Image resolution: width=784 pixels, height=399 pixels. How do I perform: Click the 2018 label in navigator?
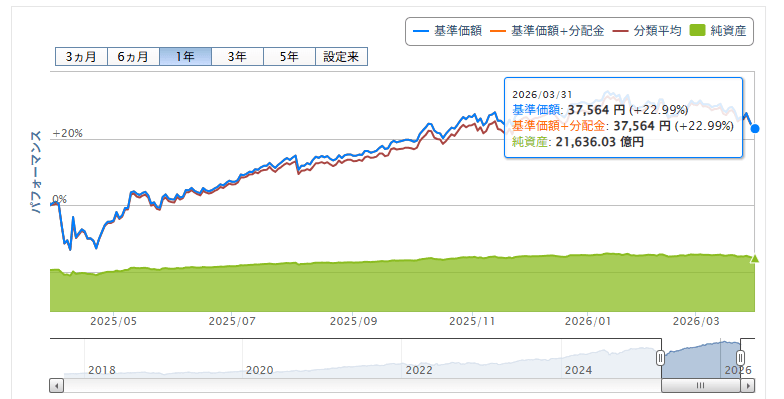102,370
